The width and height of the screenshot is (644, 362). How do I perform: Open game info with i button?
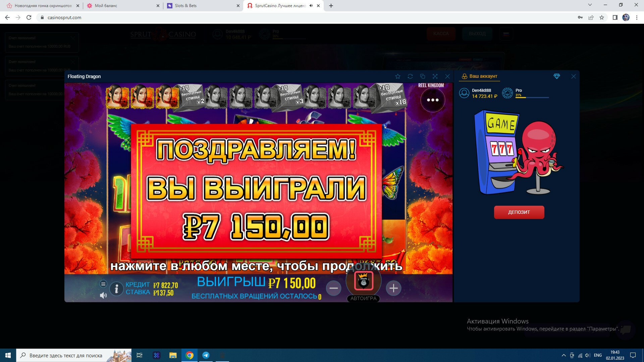coord(116,289)
